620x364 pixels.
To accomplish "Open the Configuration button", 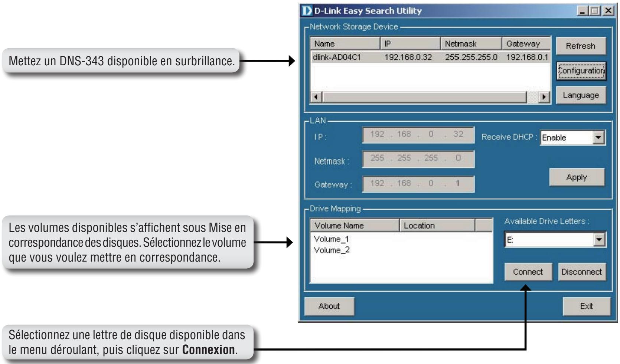I will [581, 71].
